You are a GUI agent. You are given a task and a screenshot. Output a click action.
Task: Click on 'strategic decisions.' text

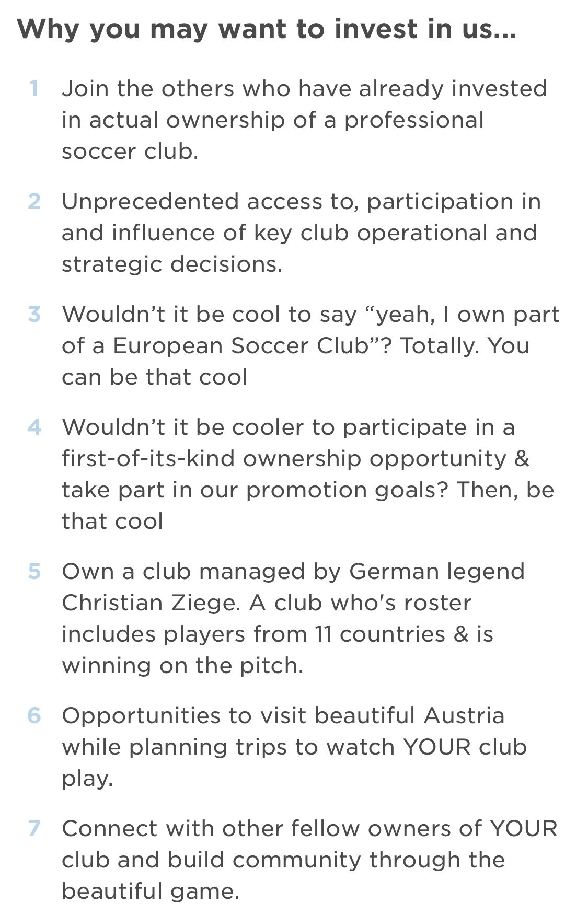tap(172, 264)
